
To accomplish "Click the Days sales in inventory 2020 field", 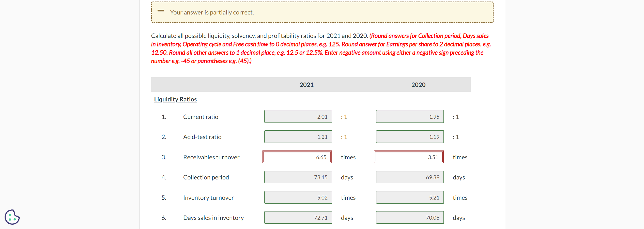I will (409, 217).
